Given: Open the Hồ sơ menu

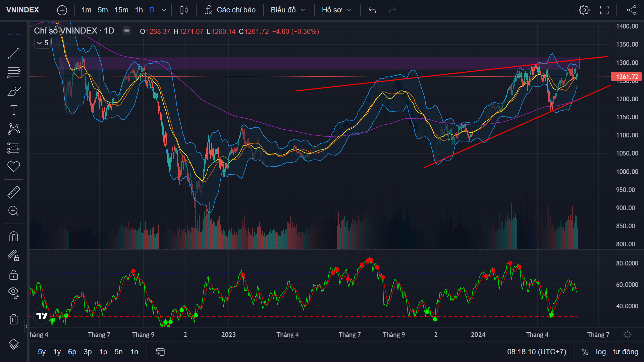Looking at the screenshot, I should click(336, 10).
